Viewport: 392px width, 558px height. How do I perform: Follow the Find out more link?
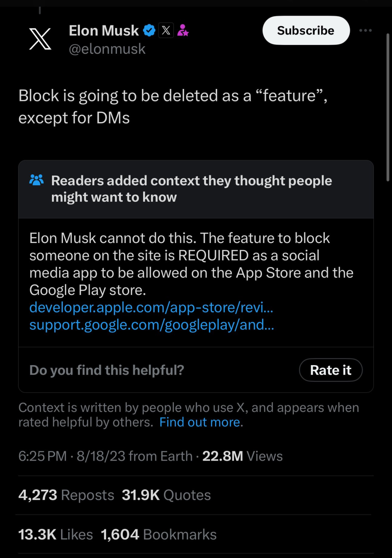coord(200,422)
